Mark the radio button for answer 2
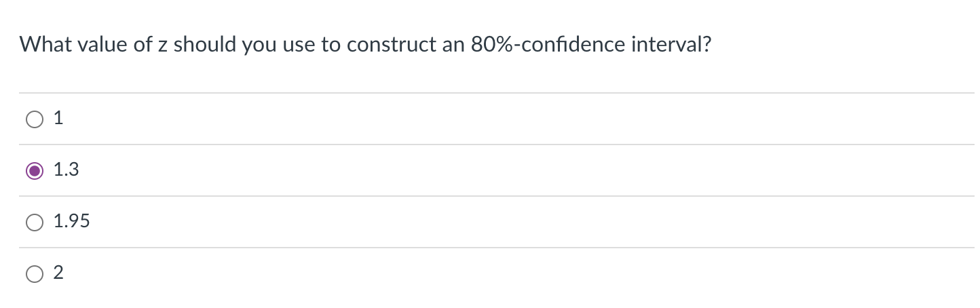The image size is (980, 308). (x=34, y=274)
